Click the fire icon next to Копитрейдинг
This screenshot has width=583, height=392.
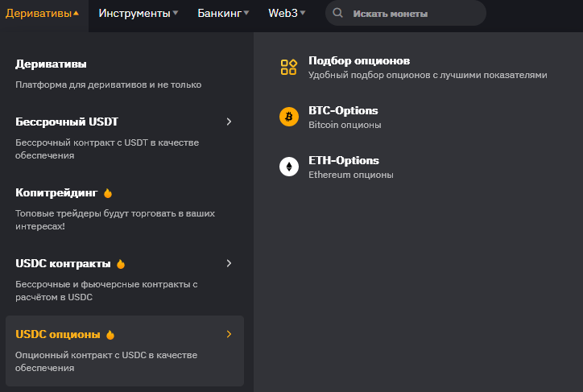(x=108, y=193)
